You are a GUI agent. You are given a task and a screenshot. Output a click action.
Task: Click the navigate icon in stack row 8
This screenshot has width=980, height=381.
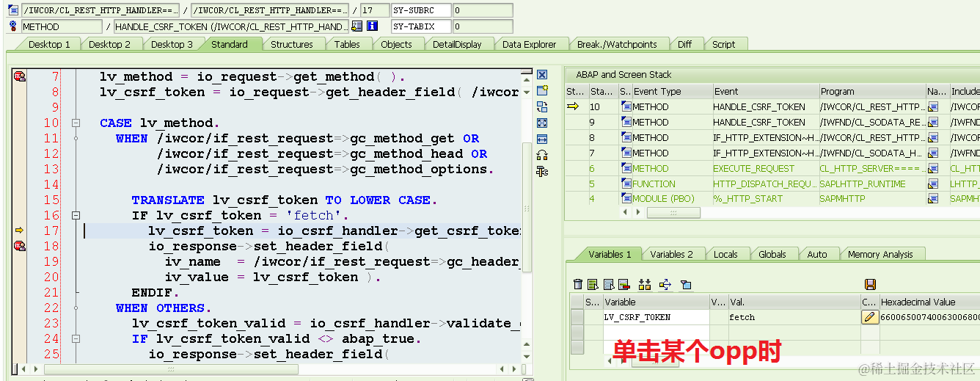click(933, 137)
